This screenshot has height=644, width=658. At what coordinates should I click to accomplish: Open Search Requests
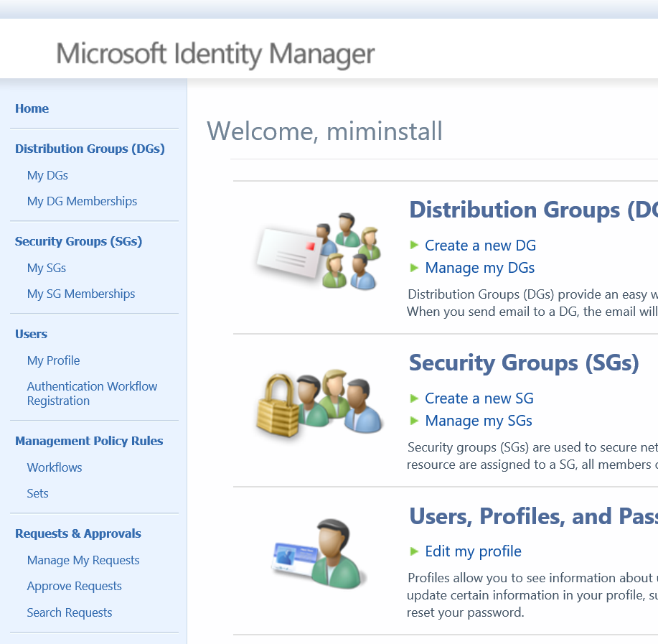click(x=70, y=612)
